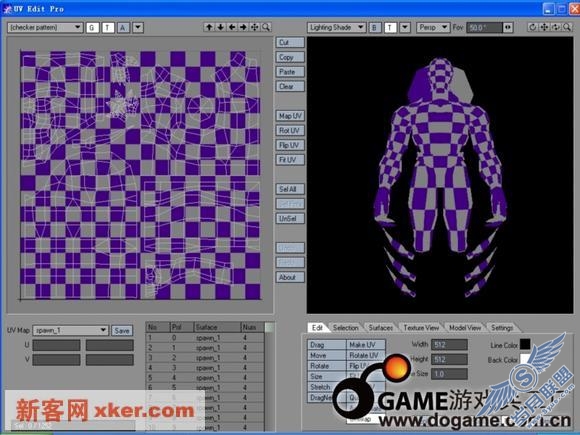
Task: Click the up arrow in UV view toolbar
Action: (x=209, y=27)
